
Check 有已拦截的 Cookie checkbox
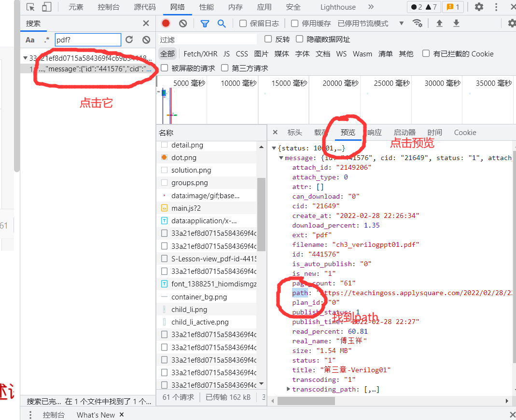(x=426, y=53)
